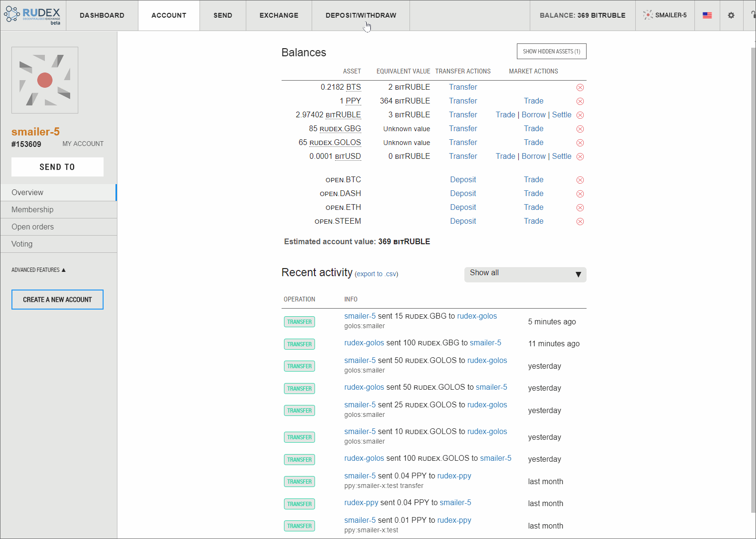Hide the bitUSD asset row
This screenshot has width=756, height=539.
(x=580, y=156)
